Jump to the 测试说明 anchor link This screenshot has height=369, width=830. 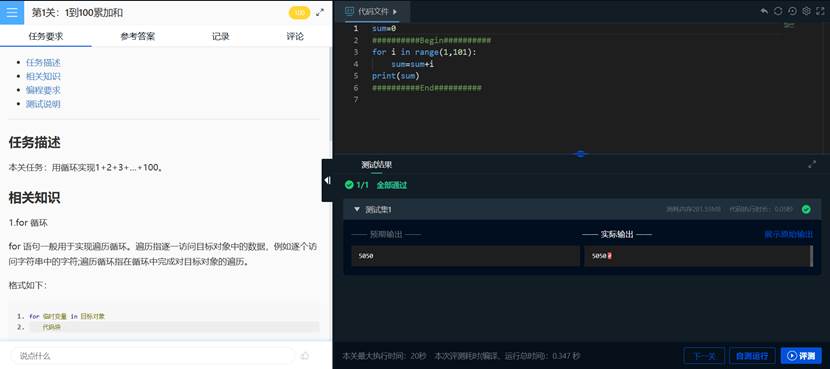point(43,104)
